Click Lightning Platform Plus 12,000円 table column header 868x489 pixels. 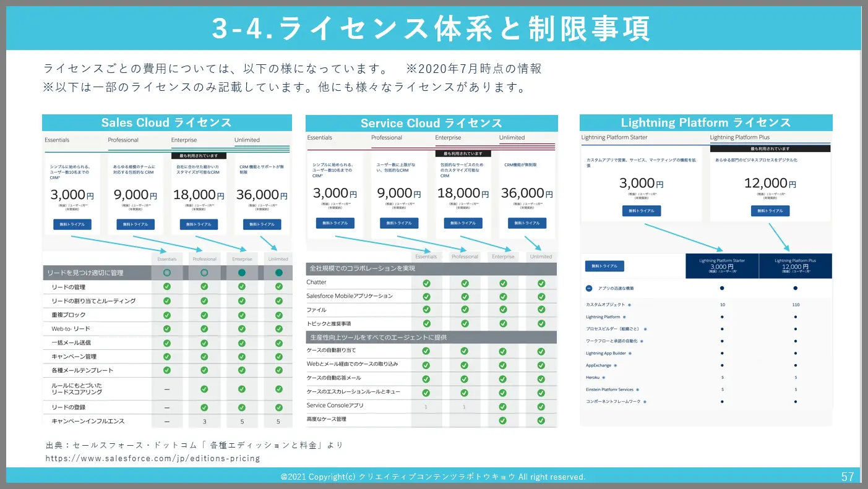point(796,266)
